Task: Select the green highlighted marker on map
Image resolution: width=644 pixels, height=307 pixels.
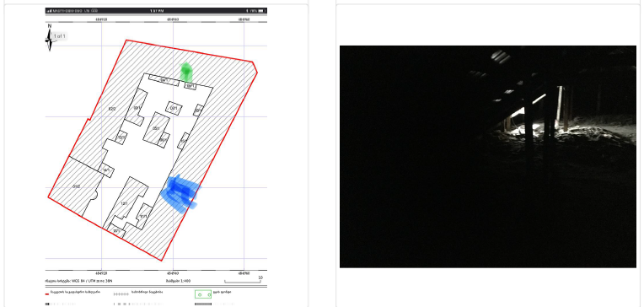Action: [186, 72]
